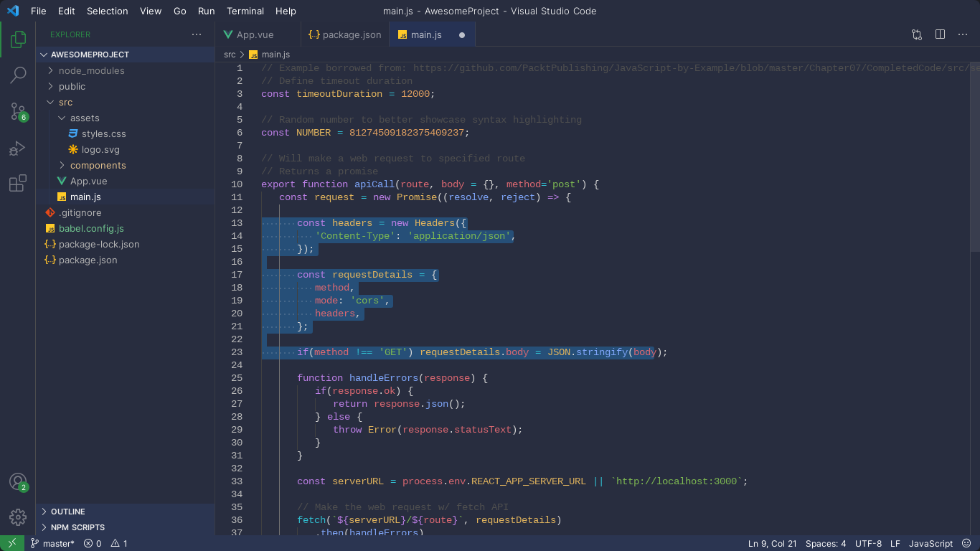Open babel.config.js file
This screenshot has height=551, width=980.
pyautogui.click(x=126, y=228)
